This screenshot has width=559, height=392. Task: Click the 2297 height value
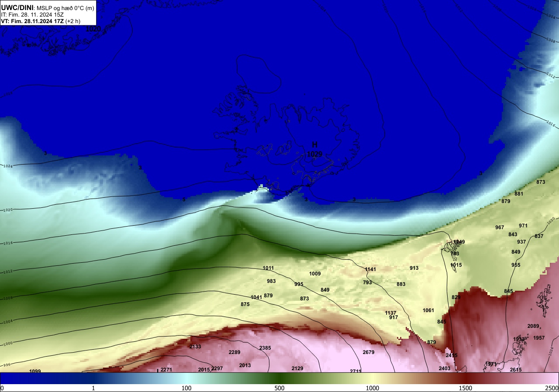coord(217,368)
